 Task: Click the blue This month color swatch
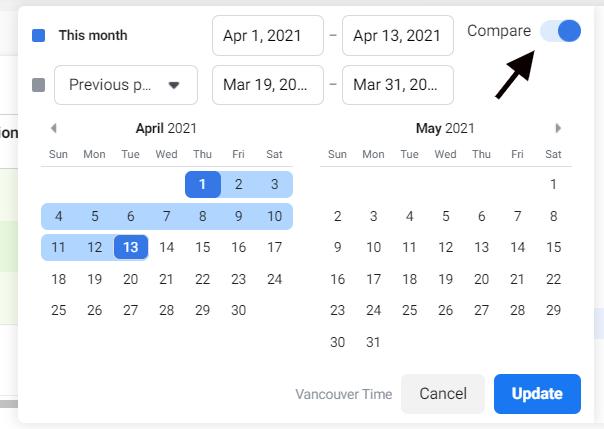[x=38, y=36]
